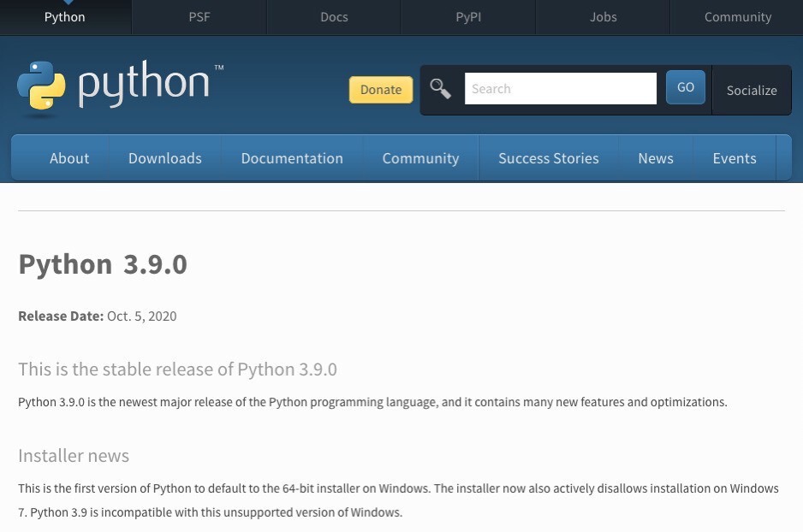Image resolution: width=803 pixels, height=532 pixels.
Task: Go to Success Stories section
Action: [x=548, y=158]
